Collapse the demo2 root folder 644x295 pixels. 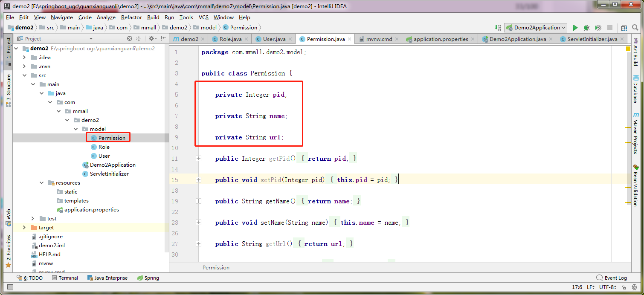pyautogui.click(x=16, y=48)
